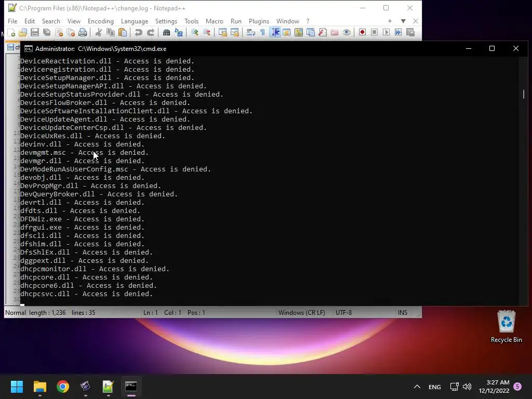Click the Redo arrow icon
The width and height of the screenshot is (532, 399).
[x=150, y=32]
